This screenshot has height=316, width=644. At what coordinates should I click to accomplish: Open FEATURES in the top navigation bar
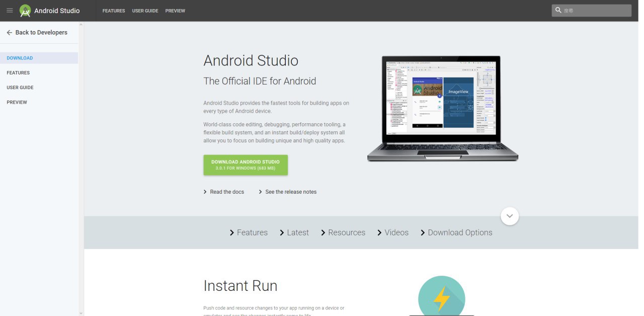(114, 11)
